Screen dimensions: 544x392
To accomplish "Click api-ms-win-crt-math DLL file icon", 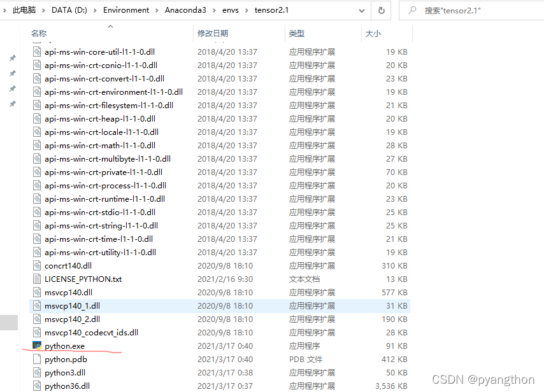I will coord(36,145).
